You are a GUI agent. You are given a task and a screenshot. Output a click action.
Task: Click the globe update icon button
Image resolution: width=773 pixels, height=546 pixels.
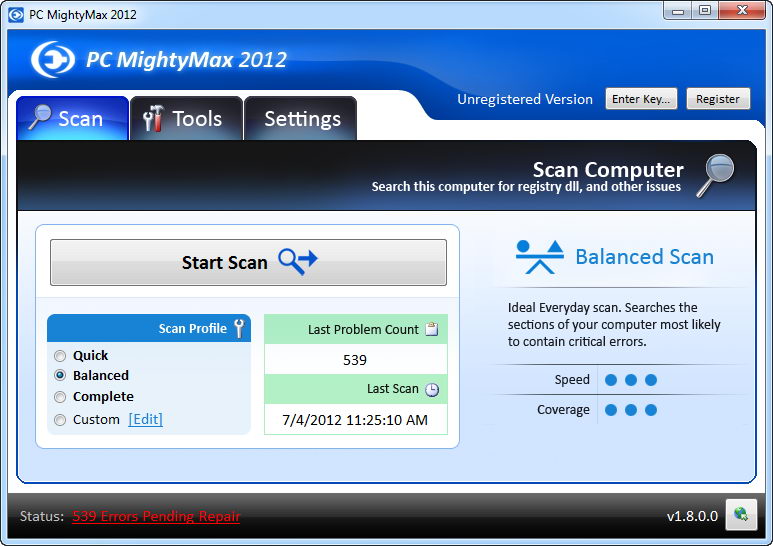coord(741,514)
